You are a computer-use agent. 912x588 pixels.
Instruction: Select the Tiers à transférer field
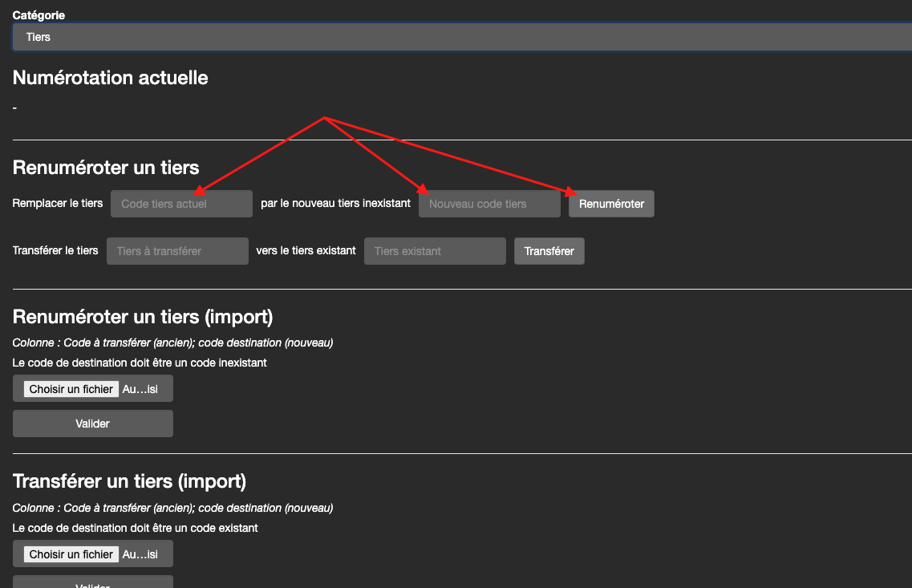(x=177, y=251)
